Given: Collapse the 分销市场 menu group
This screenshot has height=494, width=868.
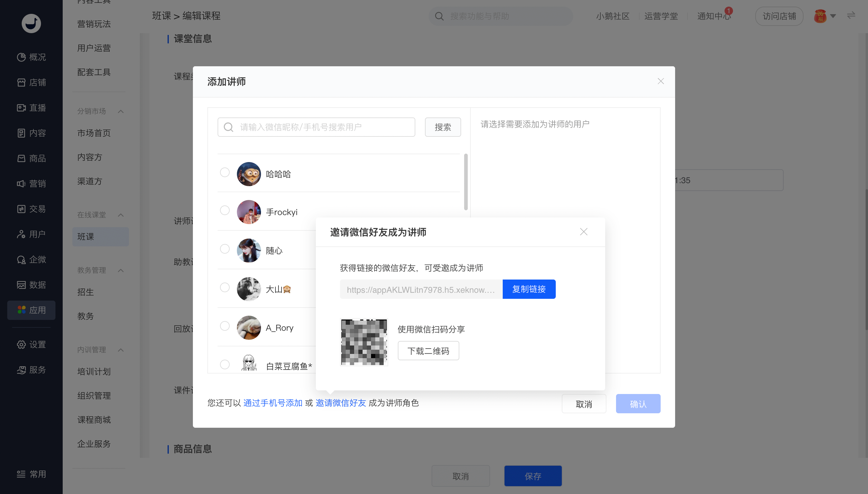Looking at the screenshot, I should tap(121, 111).
